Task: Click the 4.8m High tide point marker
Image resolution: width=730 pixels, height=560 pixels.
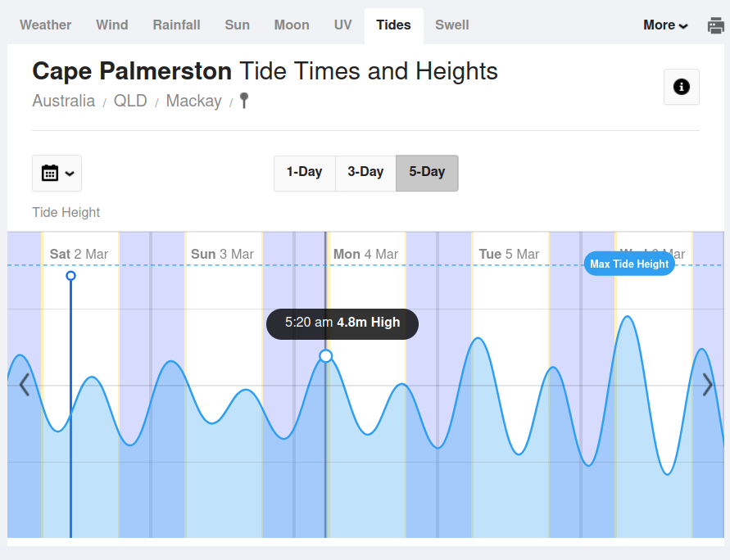Action: point(326,356)
